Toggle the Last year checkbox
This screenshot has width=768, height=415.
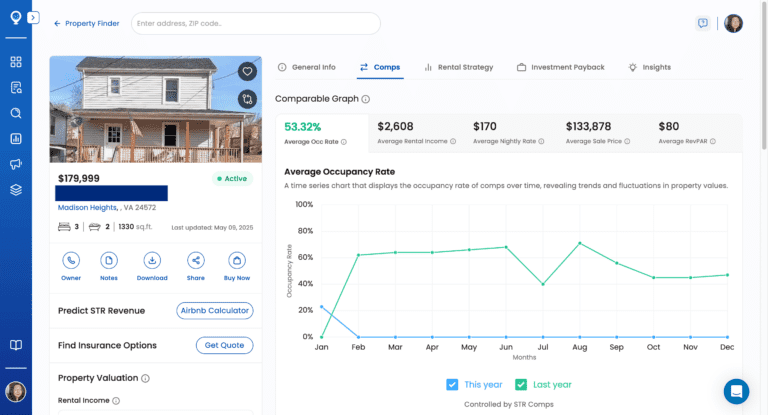point(521,384)
